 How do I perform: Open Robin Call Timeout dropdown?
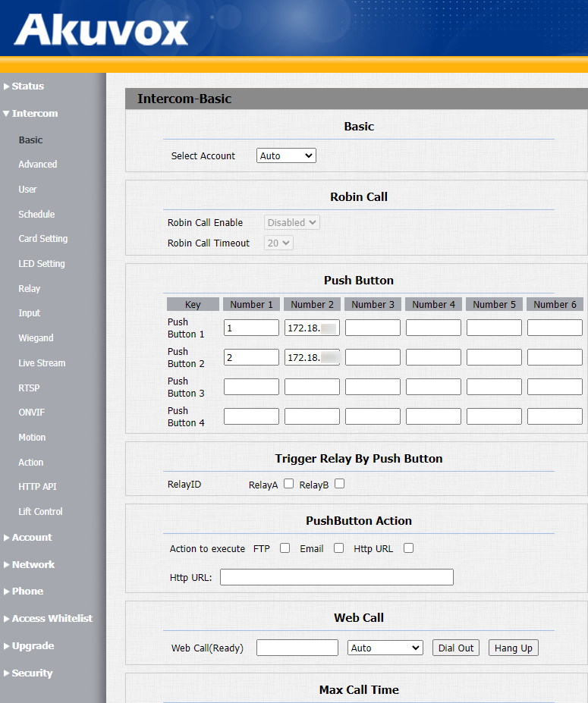click(278, 243)
